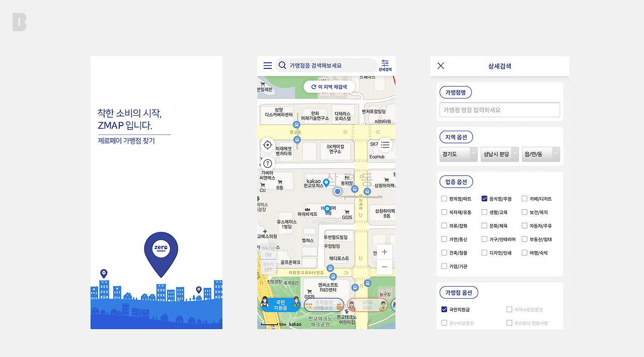Check the 우리동네 전통시장 option box
This screenshot has height=357, width=644.
click(510, 323)
